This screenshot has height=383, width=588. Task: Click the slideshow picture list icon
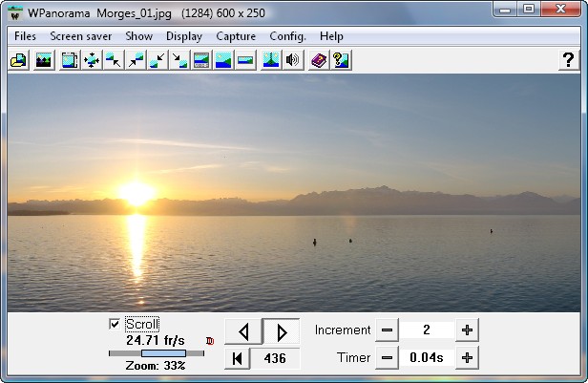click(x=44, y=60)
